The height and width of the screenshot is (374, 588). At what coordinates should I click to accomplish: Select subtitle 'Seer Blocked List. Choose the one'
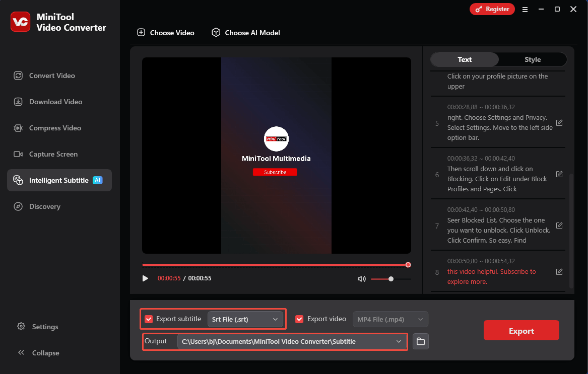point(496,220)
